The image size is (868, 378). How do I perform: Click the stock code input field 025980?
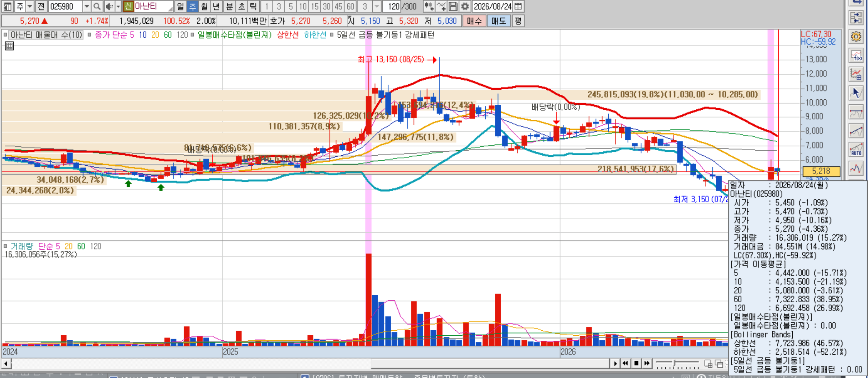[66, 6]
